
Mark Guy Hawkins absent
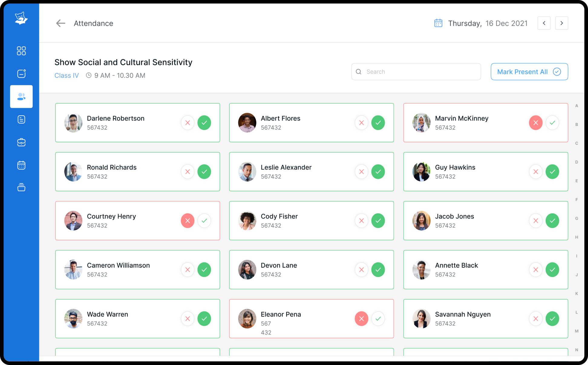(x=536, y=172)
